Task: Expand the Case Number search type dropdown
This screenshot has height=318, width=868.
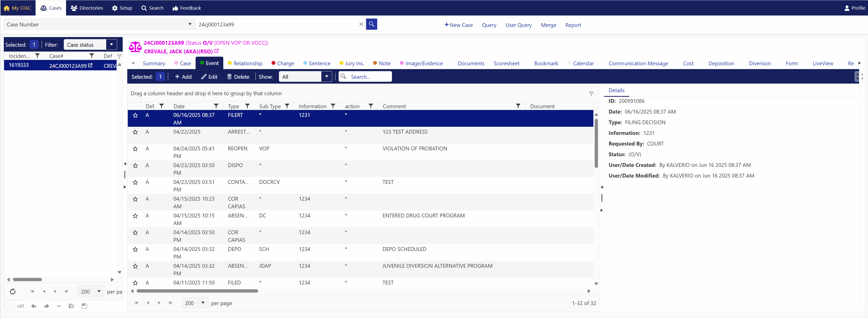Action: [x=190, y=24]
